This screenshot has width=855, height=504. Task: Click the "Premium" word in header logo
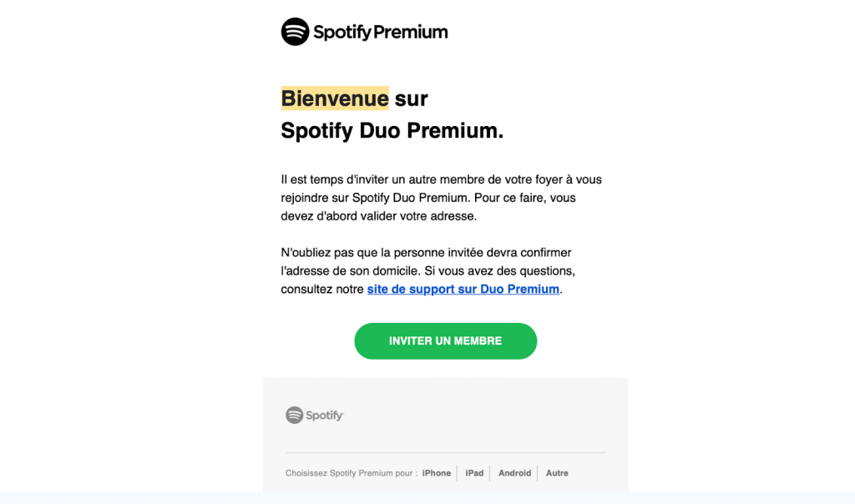[411, 33]
